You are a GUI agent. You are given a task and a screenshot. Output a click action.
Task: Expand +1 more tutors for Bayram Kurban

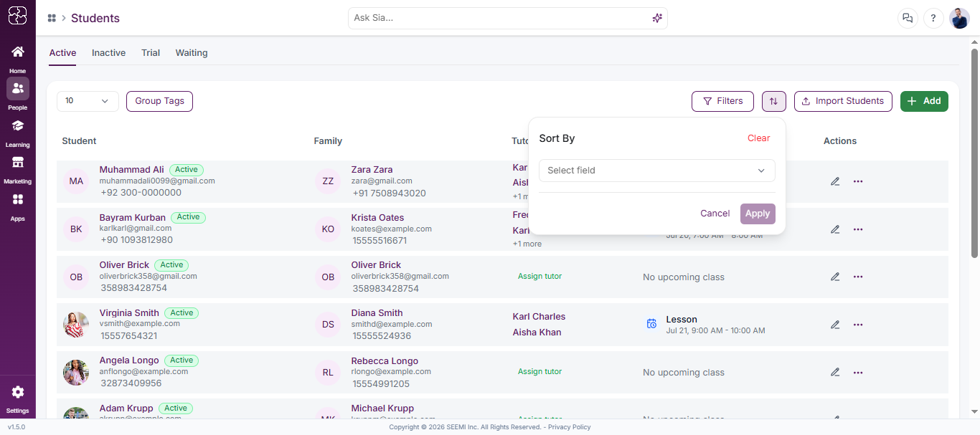tap(527, 244)
